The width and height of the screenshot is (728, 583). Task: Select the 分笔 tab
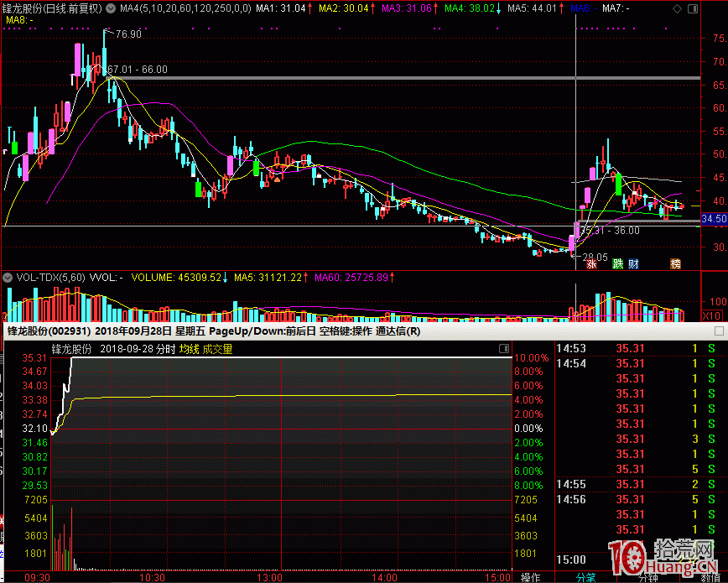coord(585,577)
